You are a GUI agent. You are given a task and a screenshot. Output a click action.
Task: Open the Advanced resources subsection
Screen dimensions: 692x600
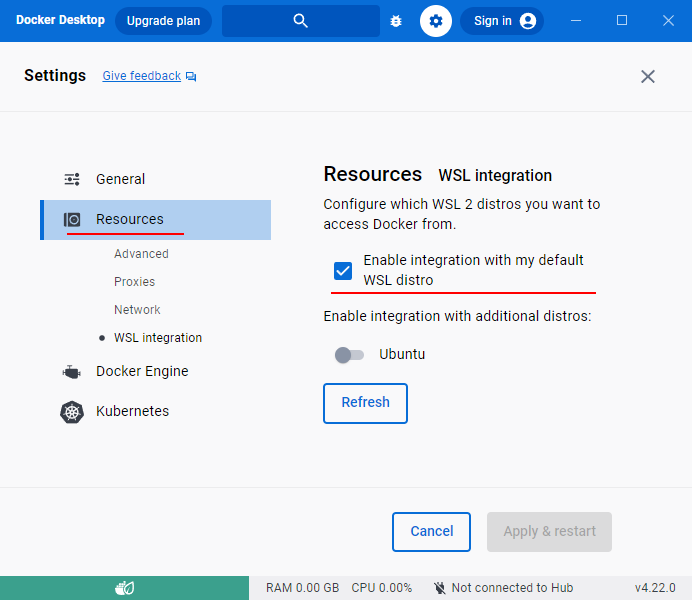tap(141, 254)
